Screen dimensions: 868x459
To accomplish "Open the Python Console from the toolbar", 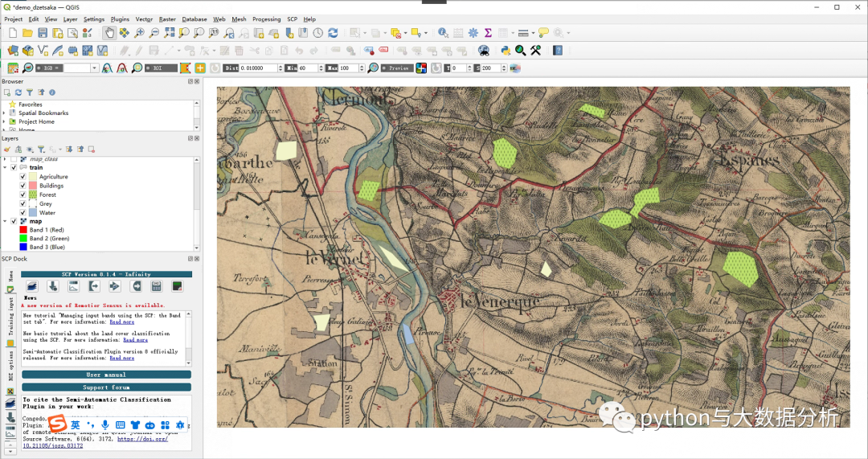I will 506,50.
